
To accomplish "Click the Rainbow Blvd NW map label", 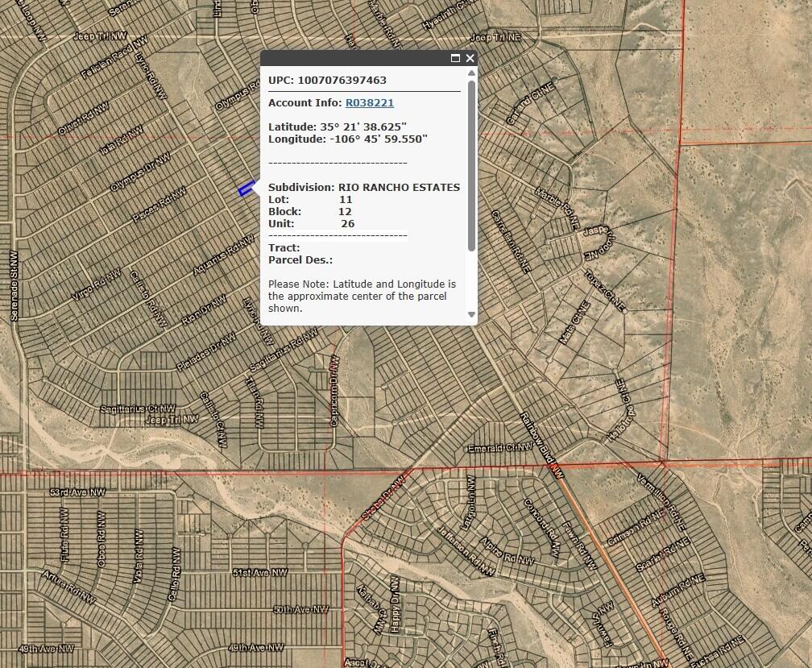I will [541, 444].
